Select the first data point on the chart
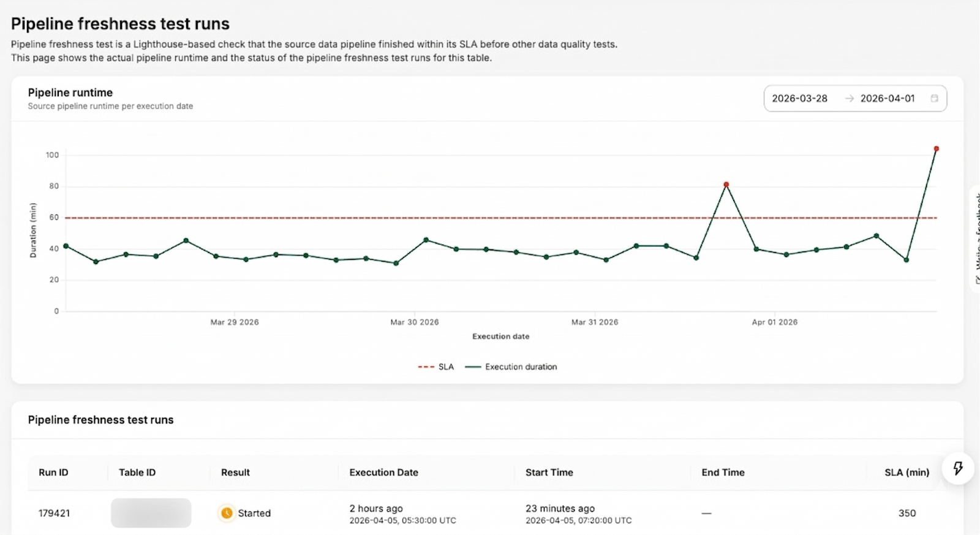This screenshot has height=535, width=980. coord(66,246)
